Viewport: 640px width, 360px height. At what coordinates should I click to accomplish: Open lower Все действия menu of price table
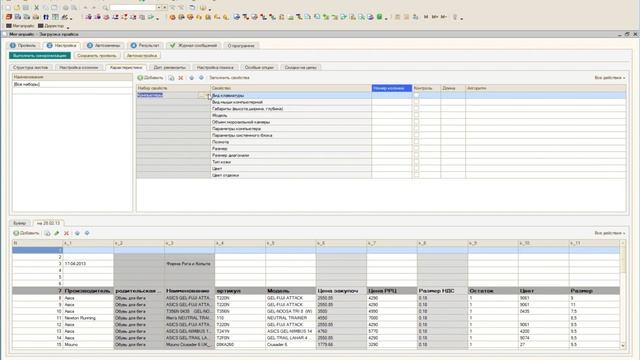click(609, 233)
